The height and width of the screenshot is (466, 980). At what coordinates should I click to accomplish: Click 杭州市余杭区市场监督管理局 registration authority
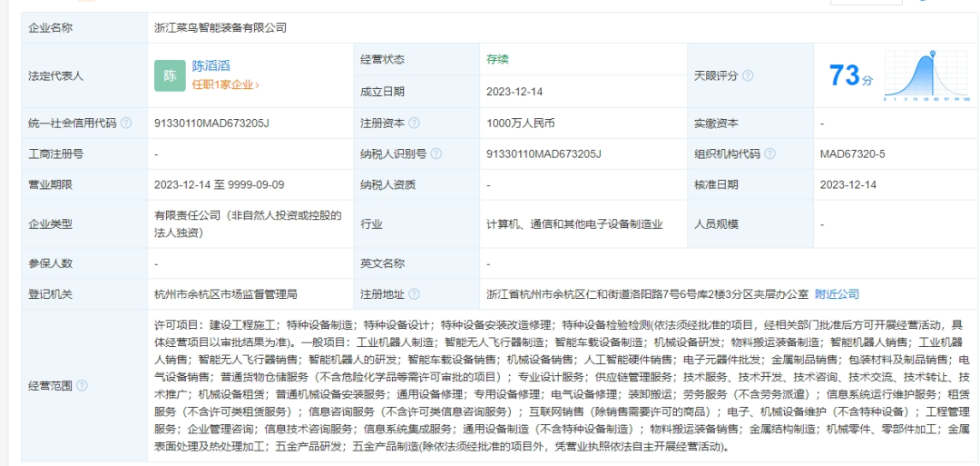(x=226, y=294)
